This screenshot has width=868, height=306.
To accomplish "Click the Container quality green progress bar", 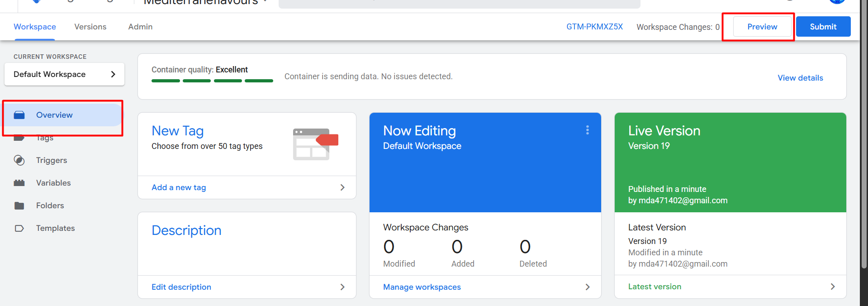I will [x=212, y=81].
